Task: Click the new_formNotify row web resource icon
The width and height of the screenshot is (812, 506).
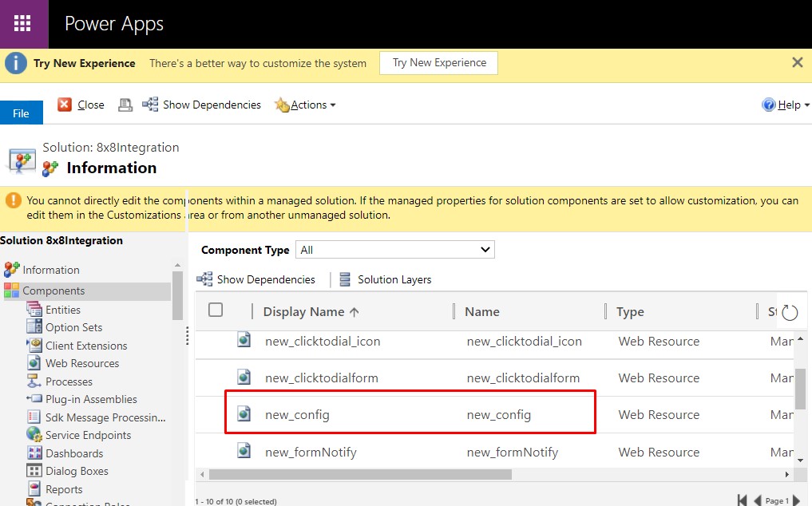Action: pyautogui.click(x=244, y=451)
